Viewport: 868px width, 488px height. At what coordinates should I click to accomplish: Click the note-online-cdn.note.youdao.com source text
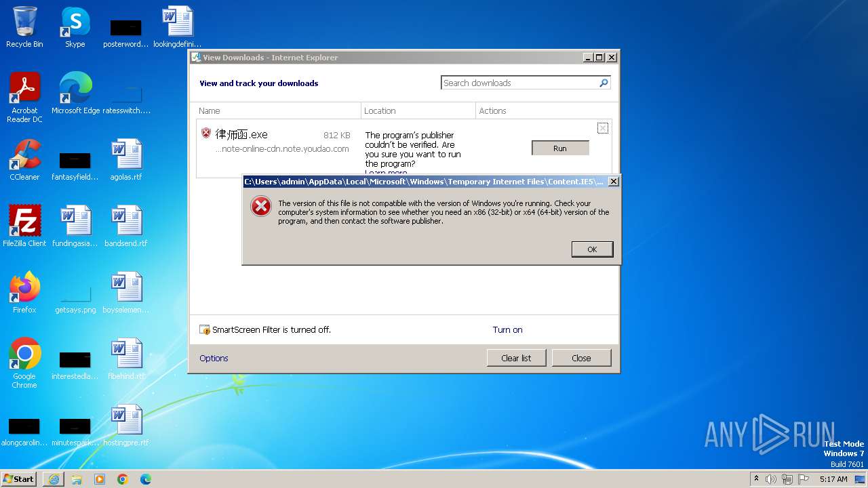(282, 148)
